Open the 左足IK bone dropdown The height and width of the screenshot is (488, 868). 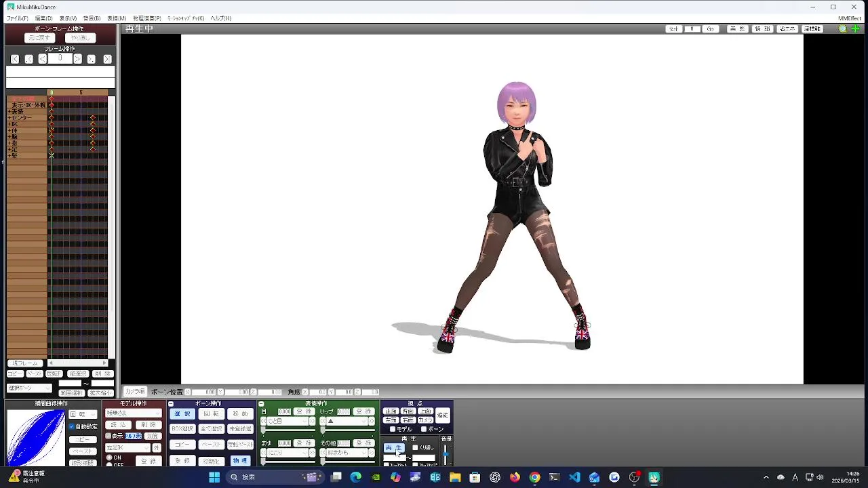coord(128,448)
